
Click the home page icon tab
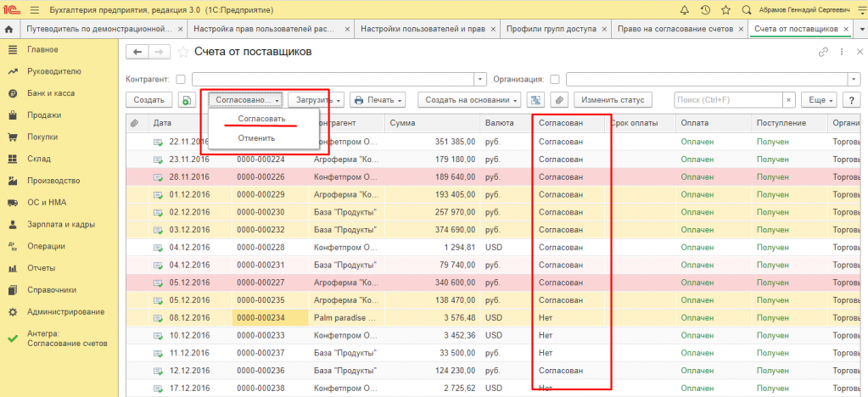point(9,29)
